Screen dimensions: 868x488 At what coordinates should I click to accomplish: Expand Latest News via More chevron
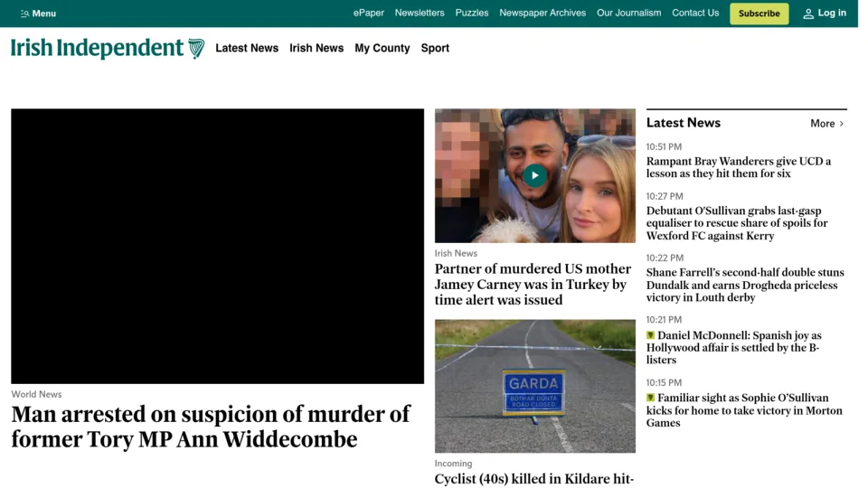click(x=842, y=124)
